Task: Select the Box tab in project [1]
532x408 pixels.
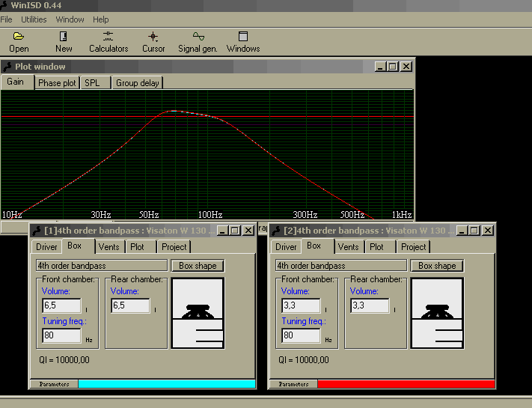Action: tap(78, 246)
